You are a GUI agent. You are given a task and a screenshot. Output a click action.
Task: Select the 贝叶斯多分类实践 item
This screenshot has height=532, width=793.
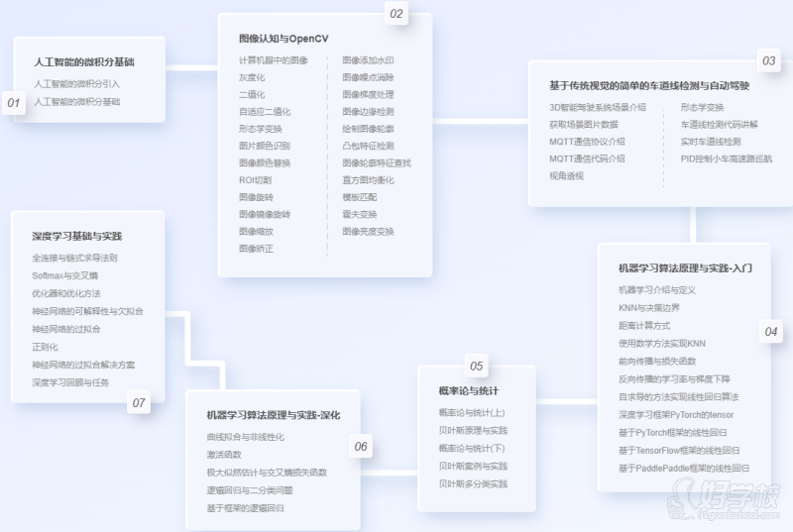(x=473, y=483)
